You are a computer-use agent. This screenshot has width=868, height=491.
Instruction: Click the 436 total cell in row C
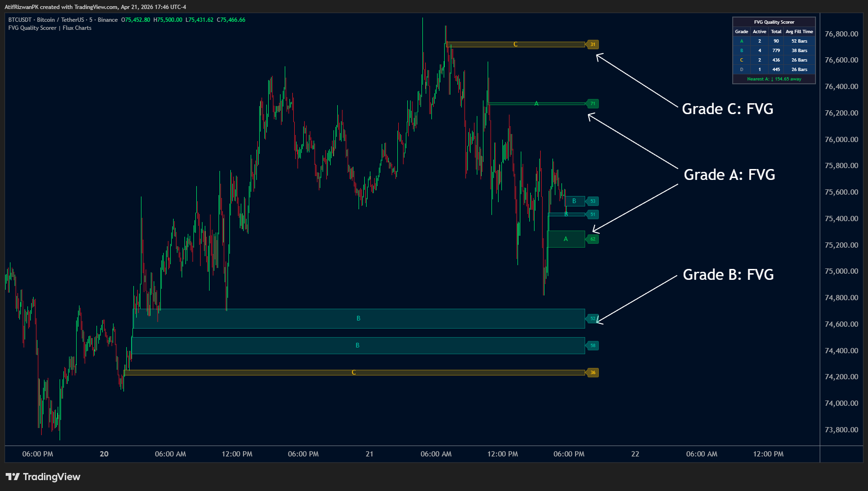776,60
